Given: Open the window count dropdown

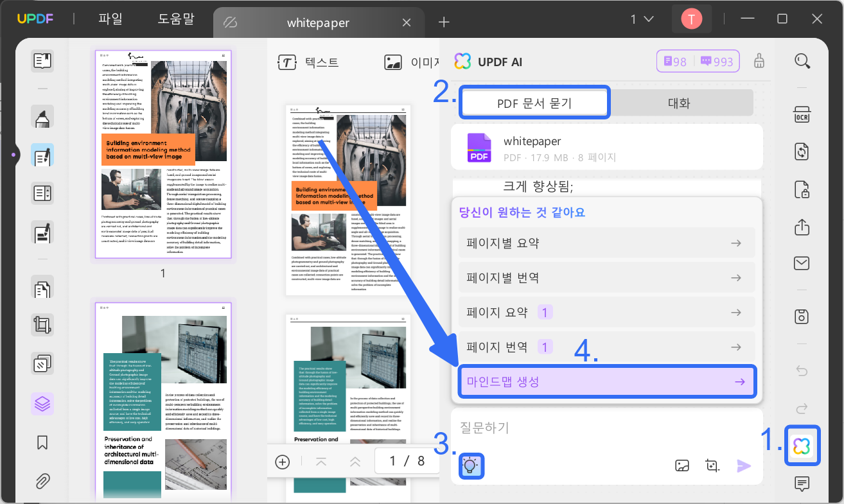Looking at the screenshot, I should (642, 19).
